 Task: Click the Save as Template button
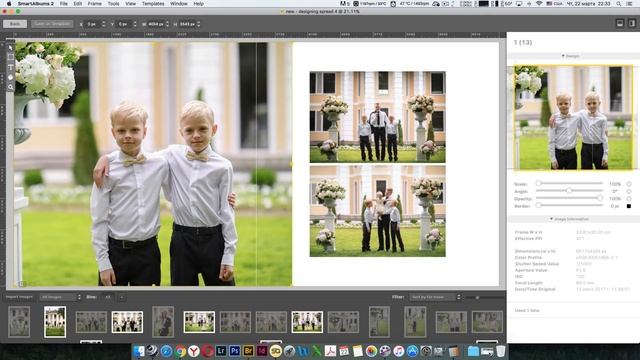tap(52, 24)
